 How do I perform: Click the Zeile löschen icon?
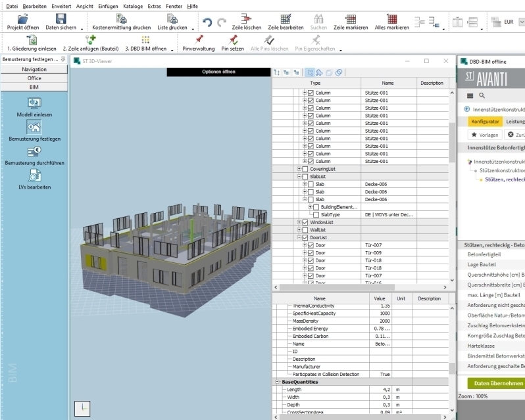[x=247, y=19]
